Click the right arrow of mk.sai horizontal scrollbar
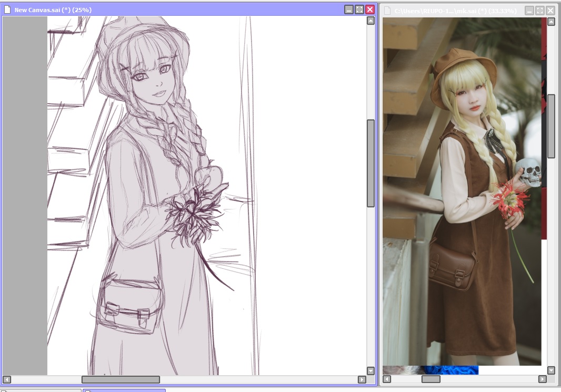The image size is (561, 392). coord(543,379)
